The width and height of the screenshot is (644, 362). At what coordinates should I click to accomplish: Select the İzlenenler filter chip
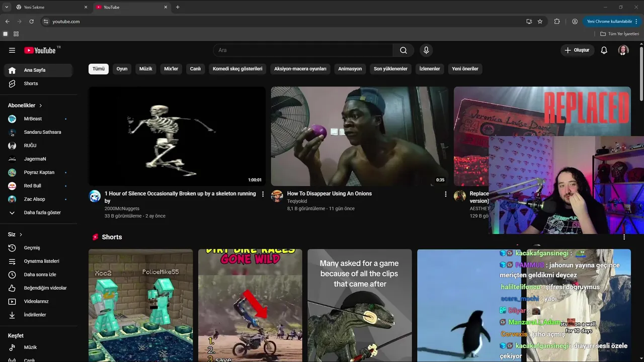[x=430, y=69]
